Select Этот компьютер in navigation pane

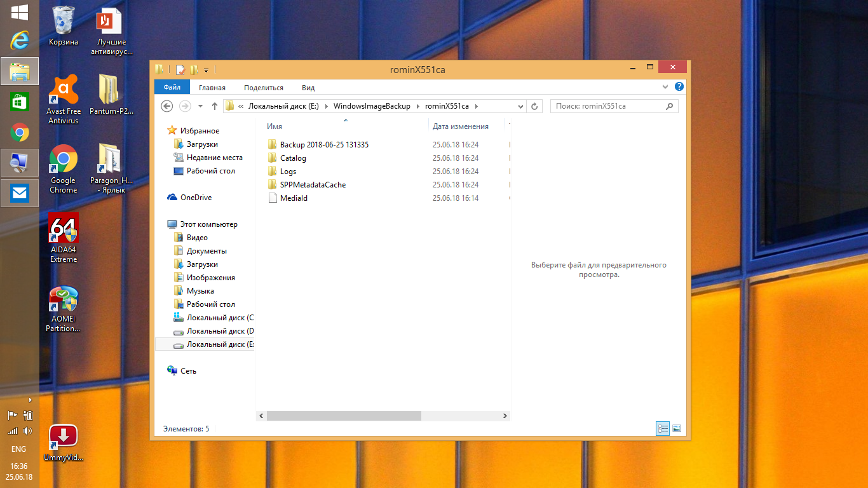click(208, 224)
